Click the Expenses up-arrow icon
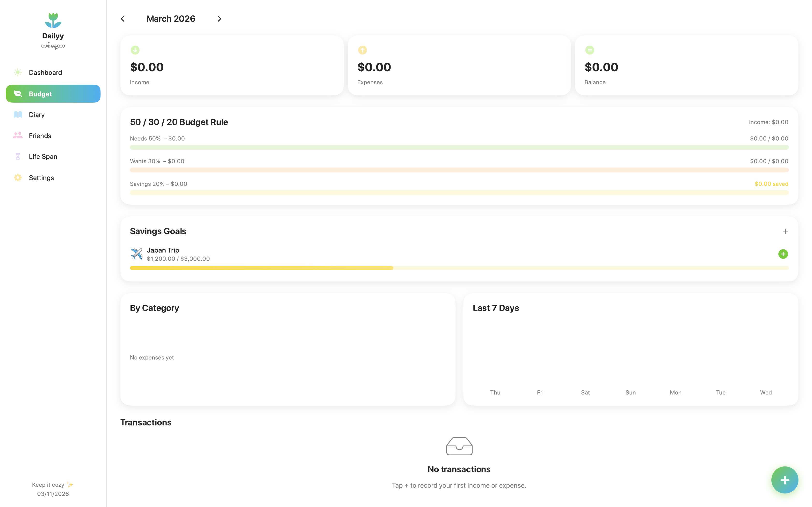Viewport: 812px width, 507px height. (x=362, y=50)
